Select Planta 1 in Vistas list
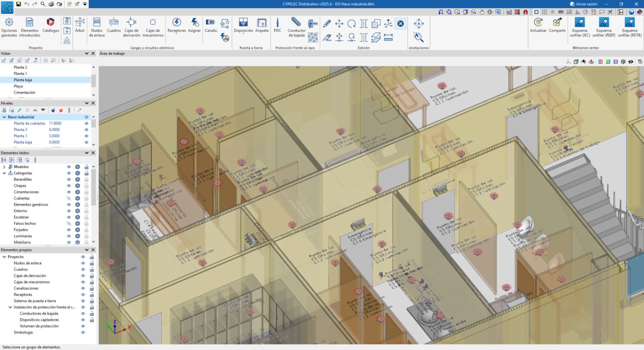This screenshot has height=350, width=644. click(x=20, y=73)
